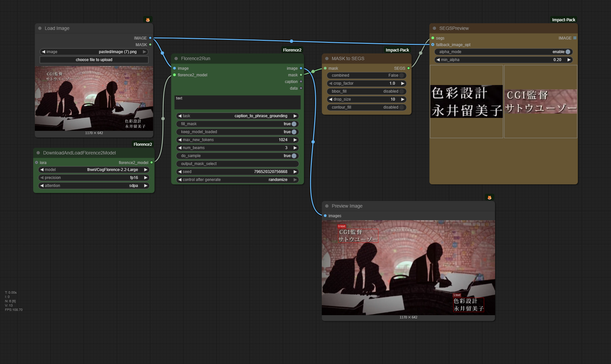Click the fox badge icon above the Load Image node
The height and width of the screenshot is (364, 611).
coord(148,20)
